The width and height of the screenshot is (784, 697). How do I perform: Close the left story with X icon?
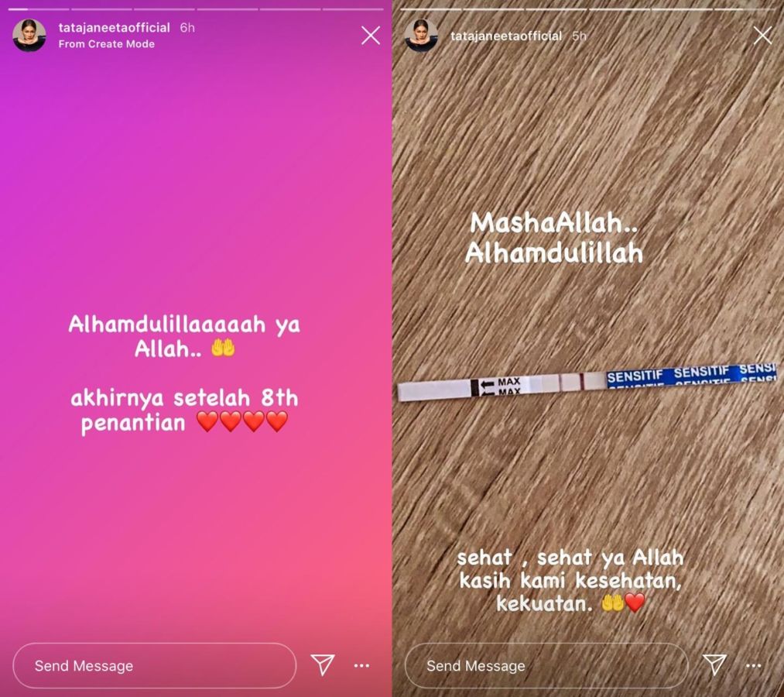(x=371, y=36)
